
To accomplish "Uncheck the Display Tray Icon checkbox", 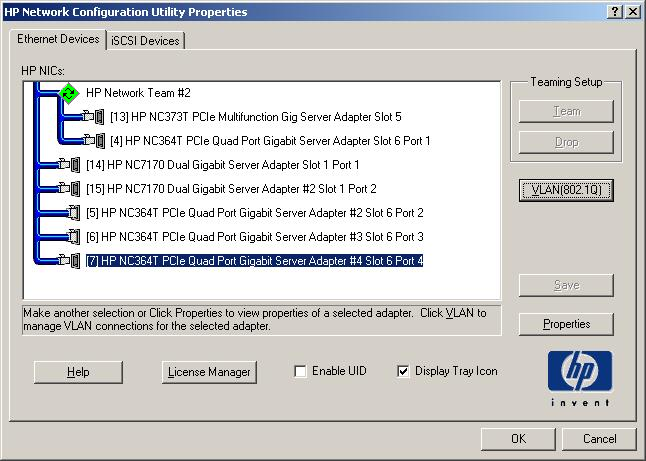I will (403, 372).
